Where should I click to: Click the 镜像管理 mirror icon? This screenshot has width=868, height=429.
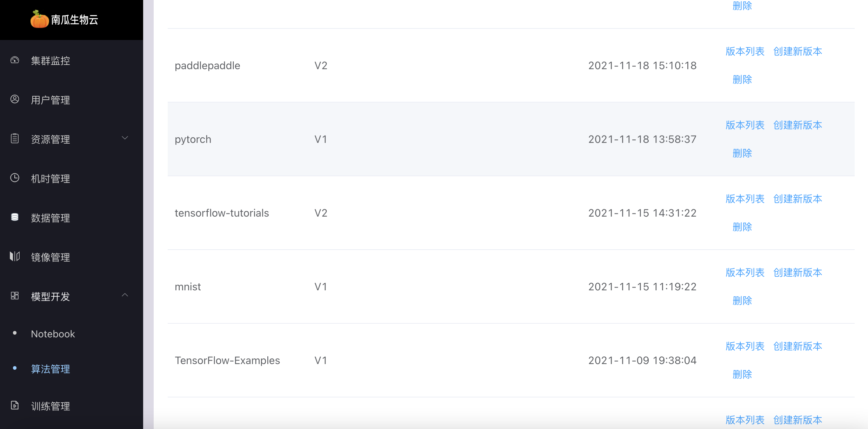[x=15, y=257]
